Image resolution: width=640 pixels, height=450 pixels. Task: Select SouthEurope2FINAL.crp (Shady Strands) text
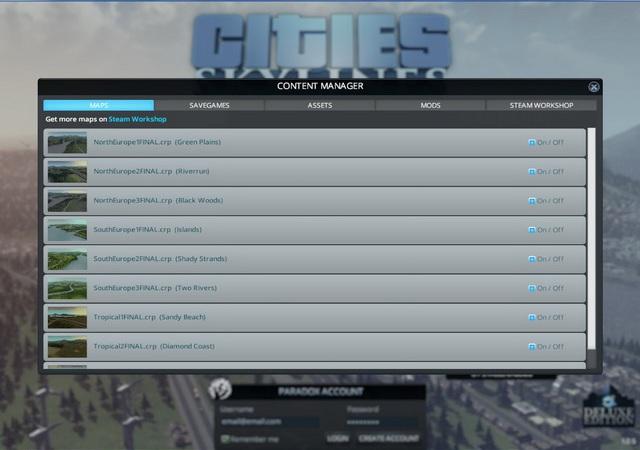click(160, 258)
